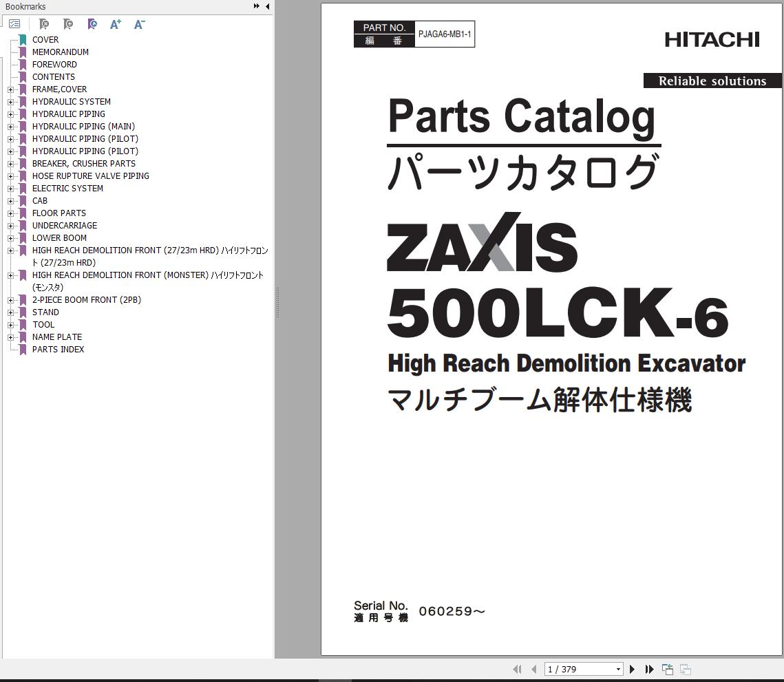Click the panel splitter handle

coord(277,303)
